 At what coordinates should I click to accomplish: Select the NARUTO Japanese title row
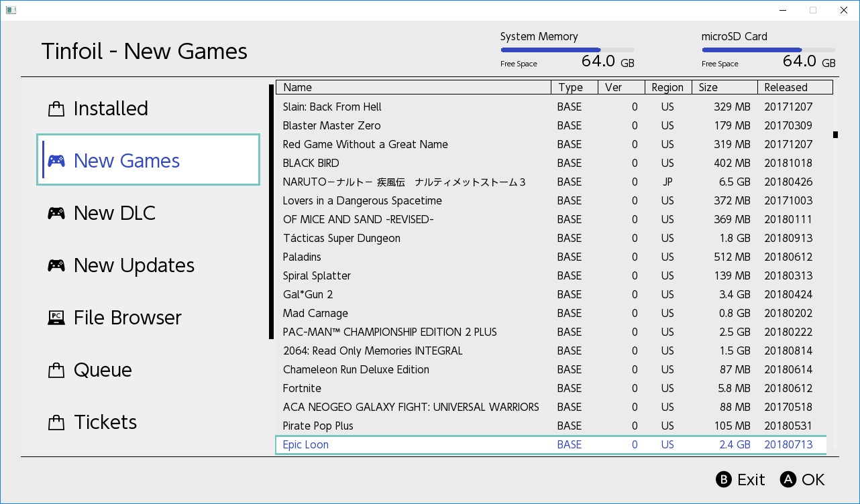[551, 182]
